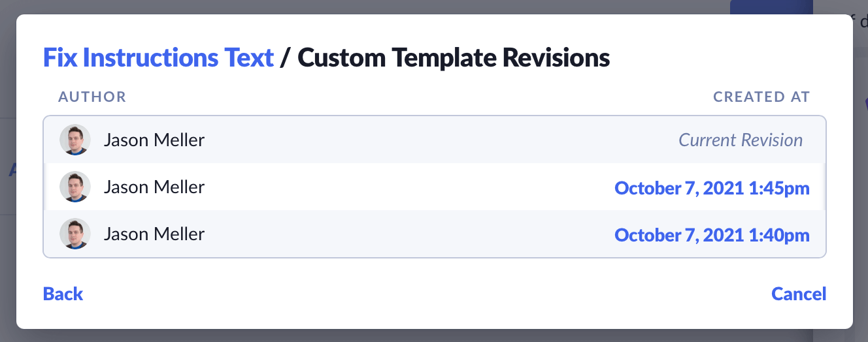
Task: Click the slash separator in the dialog title
Action: coord(285,59)
